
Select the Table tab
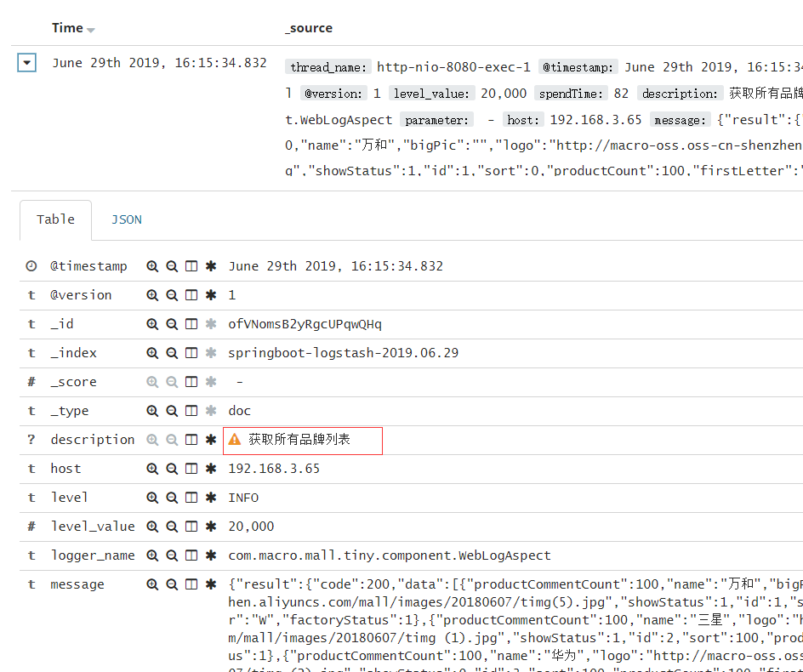[55, 219]
